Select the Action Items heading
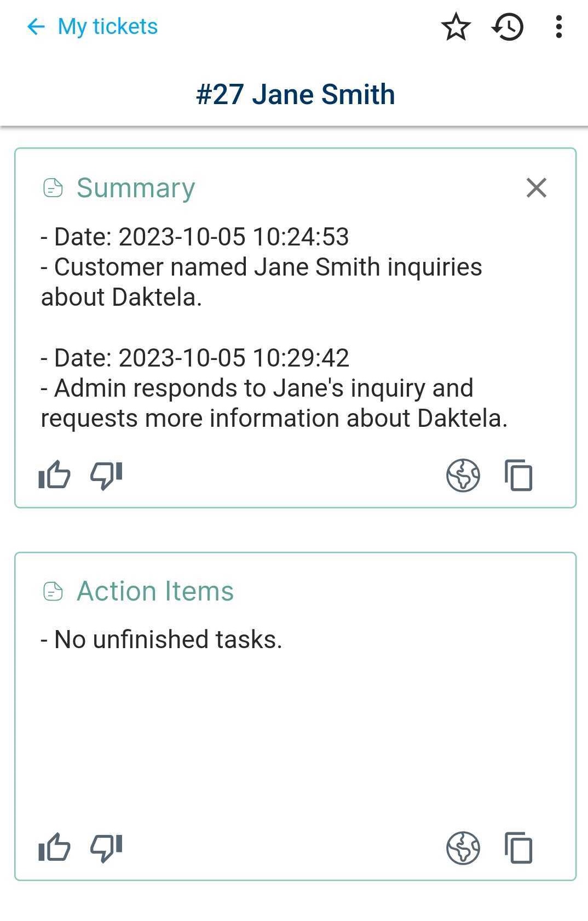The image size is (588, 921). 155,591
